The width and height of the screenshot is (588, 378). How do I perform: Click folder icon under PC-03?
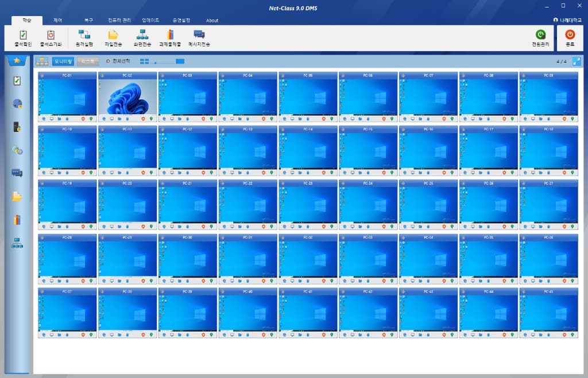tap(180, 119)
